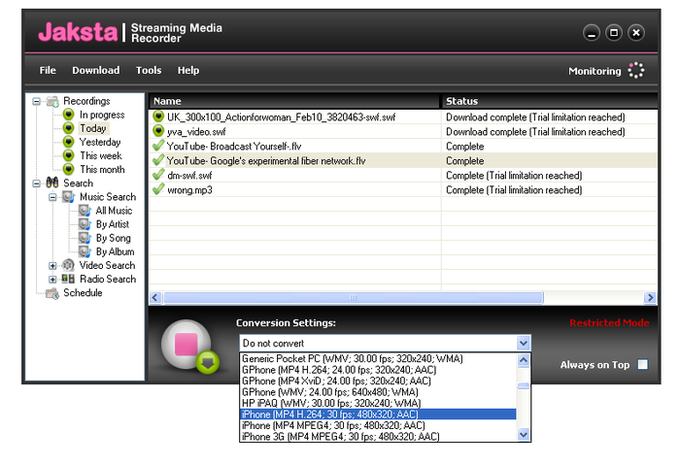The width and height of the screenshot is (680, 465).
Task: Click the file list's left scroll arrow
Action: point(156,298)
